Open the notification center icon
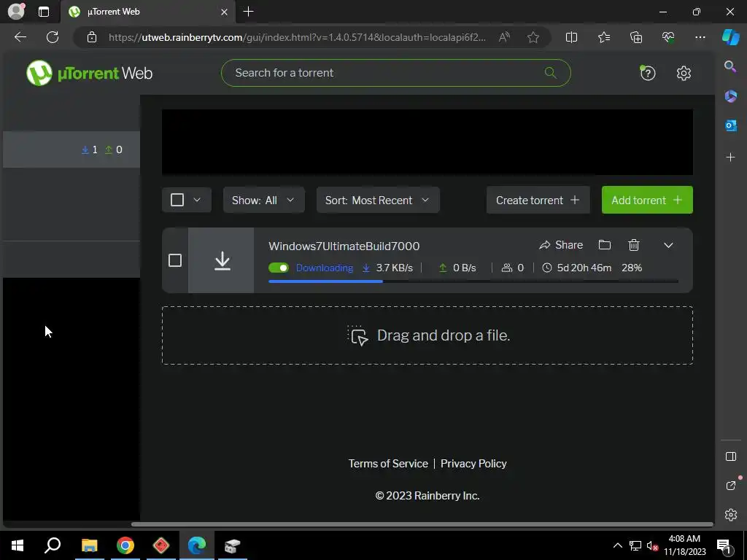The height and width of the screenshot is (560, 747). click(724, 545)
